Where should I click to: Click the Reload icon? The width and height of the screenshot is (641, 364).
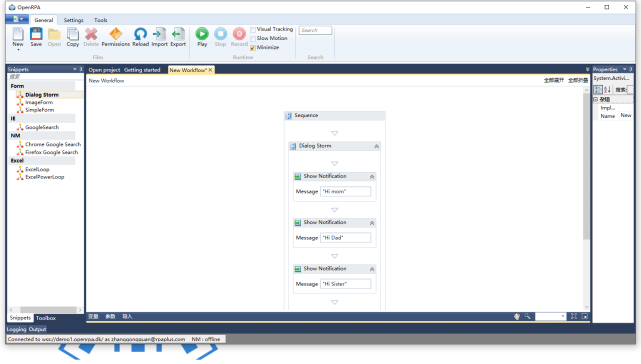(x=140, y=34)
